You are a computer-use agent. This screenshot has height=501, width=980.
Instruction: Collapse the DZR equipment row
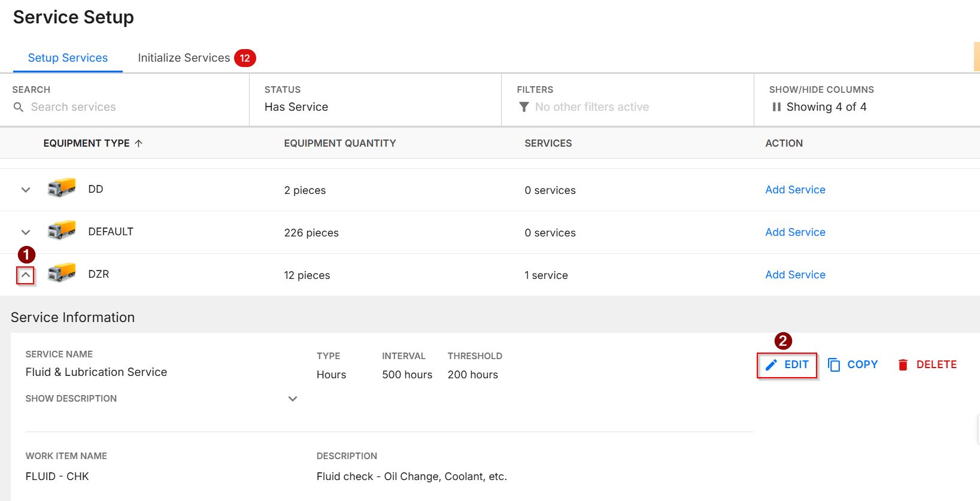pos(26,275)
